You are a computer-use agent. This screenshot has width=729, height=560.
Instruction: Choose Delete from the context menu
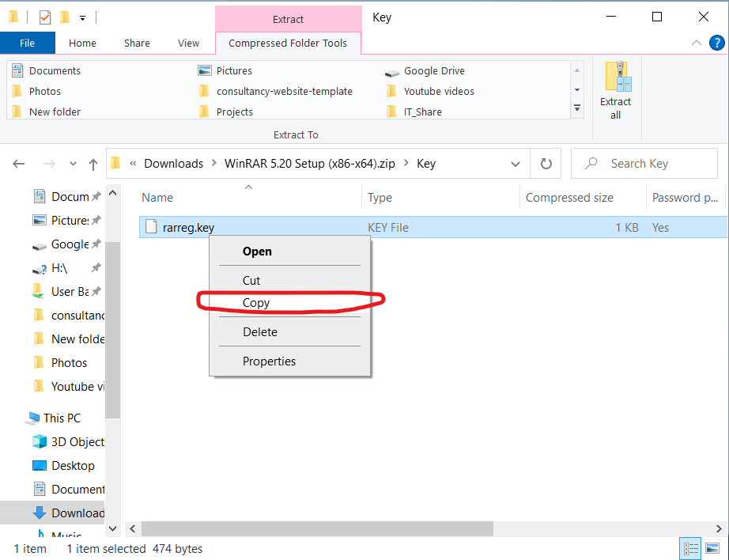[x=289, y=332]
